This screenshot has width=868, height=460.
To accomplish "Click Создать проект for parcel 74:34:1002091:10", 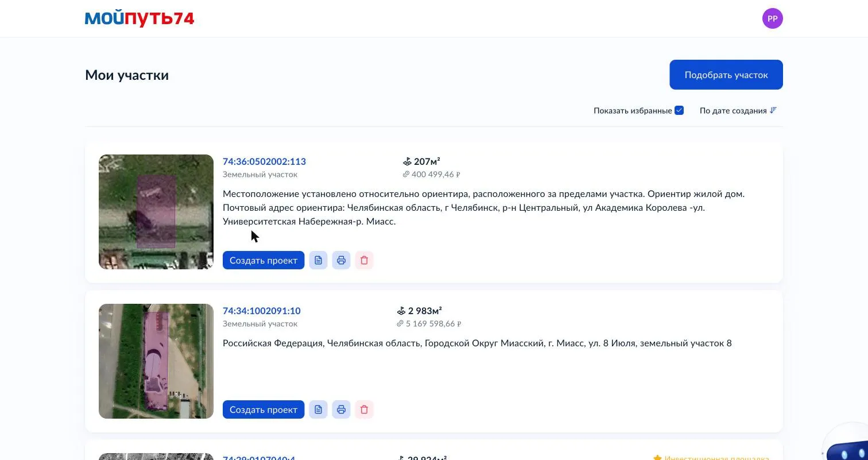I will point(263,409).
